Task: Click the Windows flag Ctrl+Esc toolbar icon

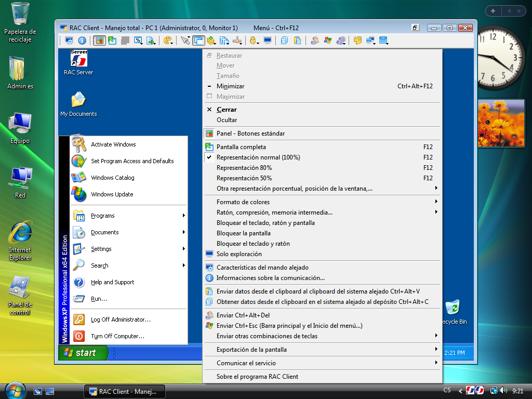Action: pos(328,41)
